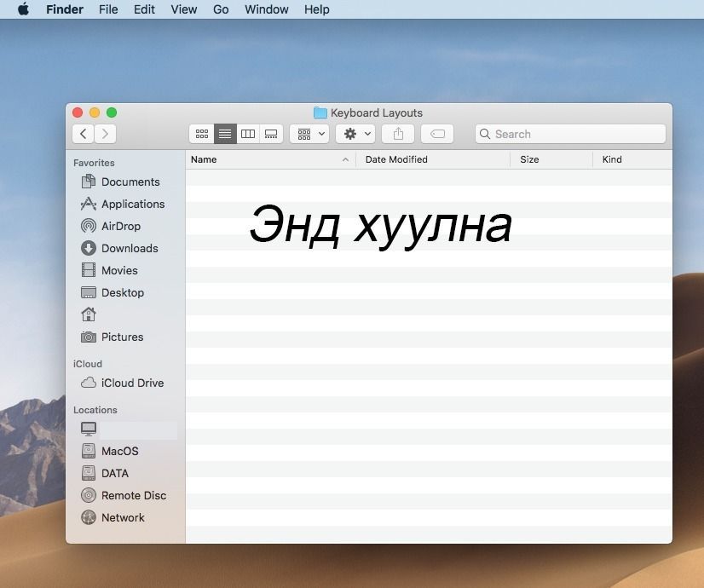
Task: Open the Go menu
Action: (x=221, y=9)
